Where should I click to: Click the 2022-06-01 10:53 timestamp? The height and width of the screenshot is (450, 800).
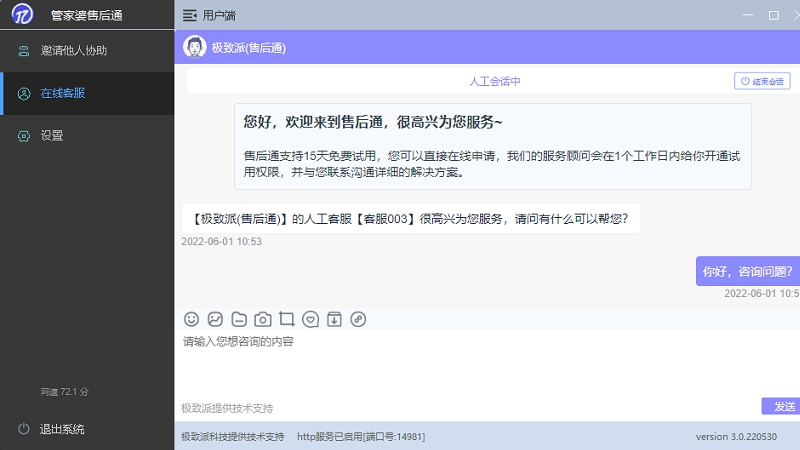(221, 241)
